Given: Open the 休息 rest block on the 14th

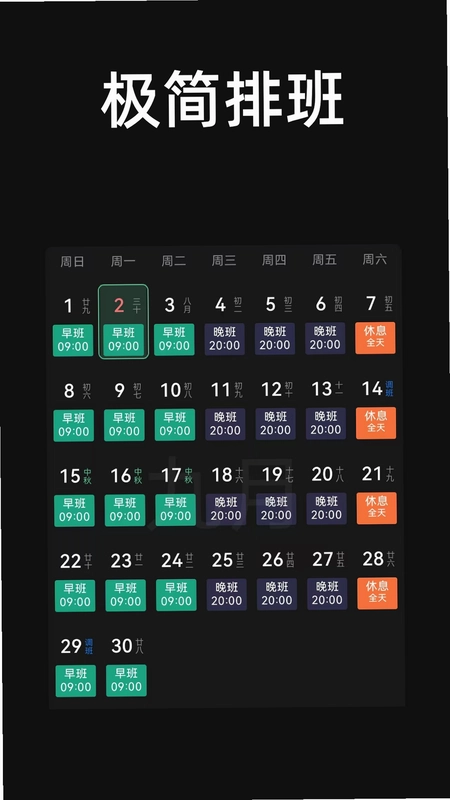Looking at the screenshot, I should tap(376, 422).
